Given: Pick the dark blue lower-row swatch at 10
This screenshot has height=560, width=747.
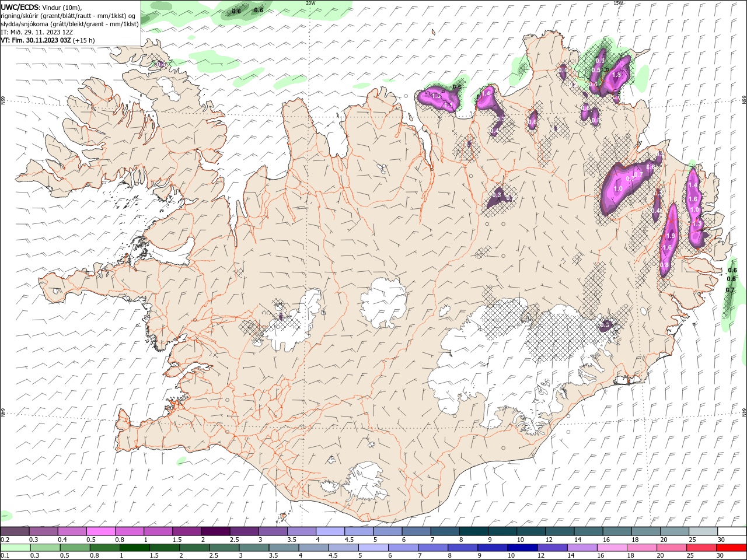Looking at the screenshot, I should [x=522, y=548].
